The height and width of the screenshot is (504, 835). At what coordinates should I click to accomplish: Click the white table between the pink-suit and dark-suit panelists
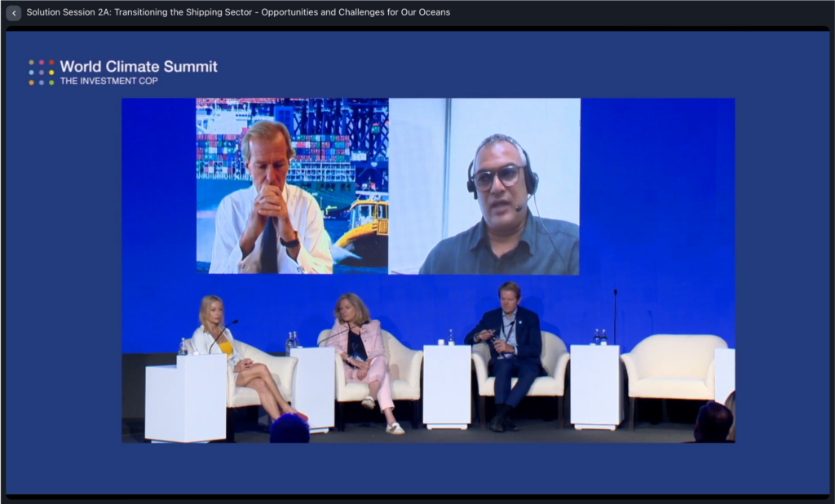[x=447, y=383]
